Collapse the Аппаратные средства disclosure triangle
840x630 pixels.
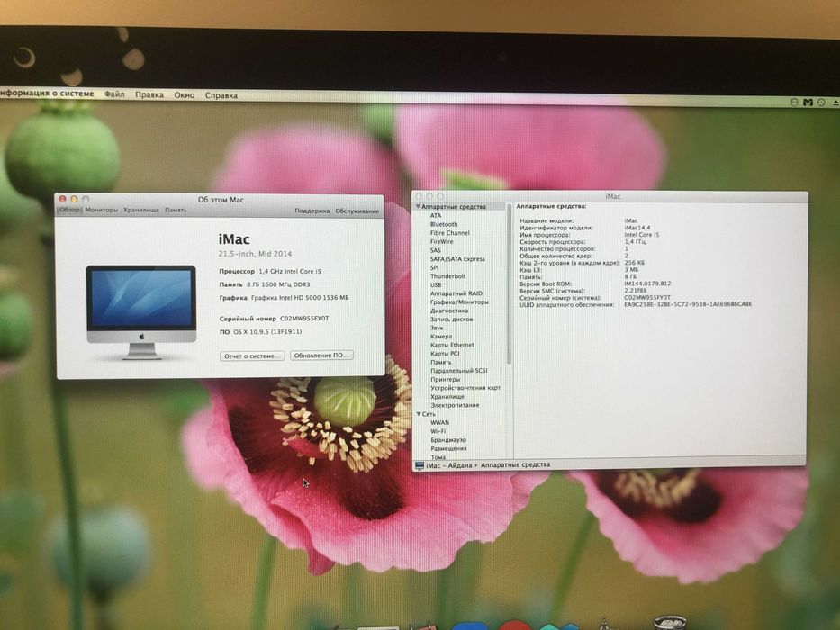[x=418, y=206]
